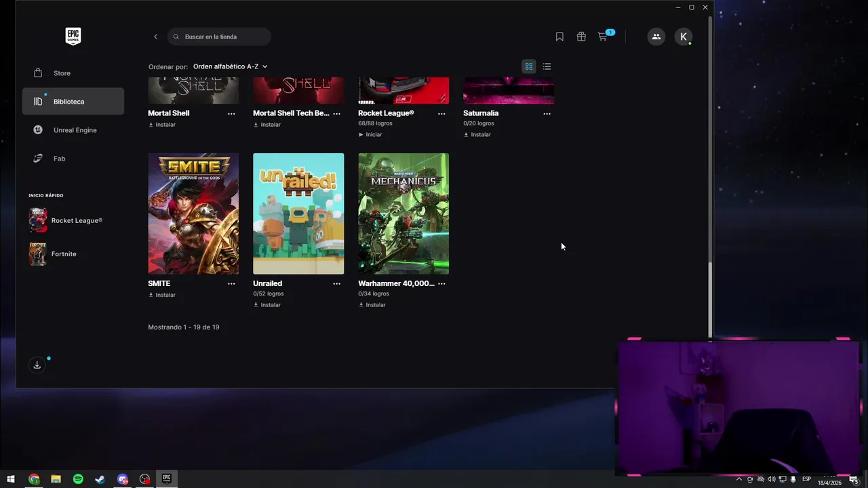This screenshot has height=488, width=868.
Task: Open Store in the sidebar
Action: click(x=73, y=73)
